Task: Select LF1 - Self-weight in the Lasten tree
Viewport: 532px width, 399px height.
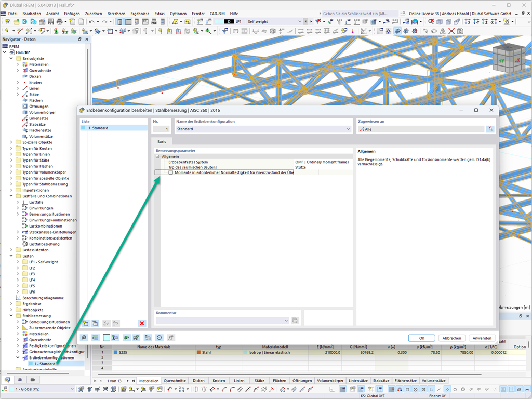Action: [x=44, y=262]
